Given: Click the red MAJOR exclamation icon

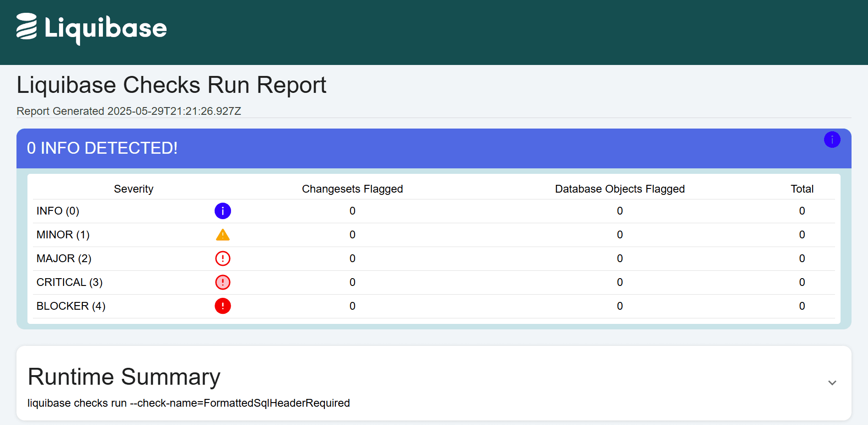Looking at the screenshot, I should click(222, 258).
